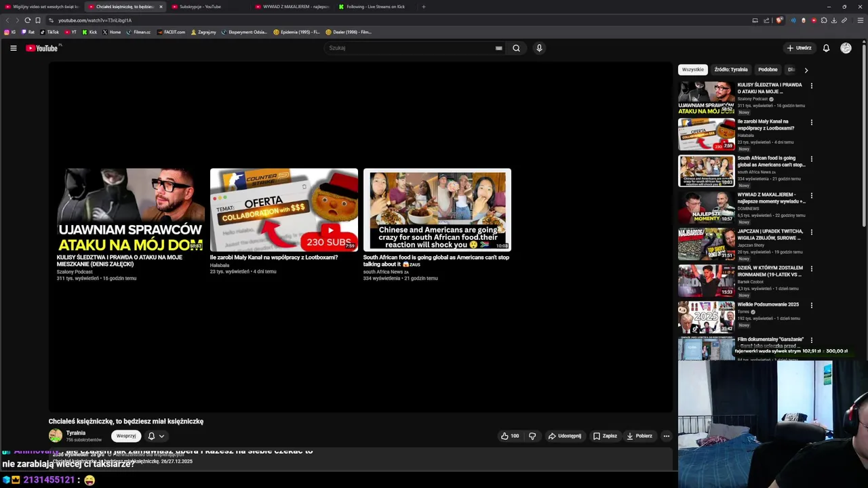Image resolution: width=868 pixels, height=488 pixels.
Task: Open the Epidemia (1995) bookmark
Action: click(x=296, y=32)
